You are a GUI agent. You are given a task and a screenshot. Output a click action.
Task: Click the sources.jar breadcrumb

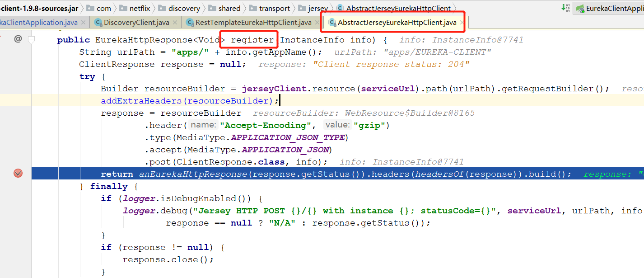click(40, 8)
